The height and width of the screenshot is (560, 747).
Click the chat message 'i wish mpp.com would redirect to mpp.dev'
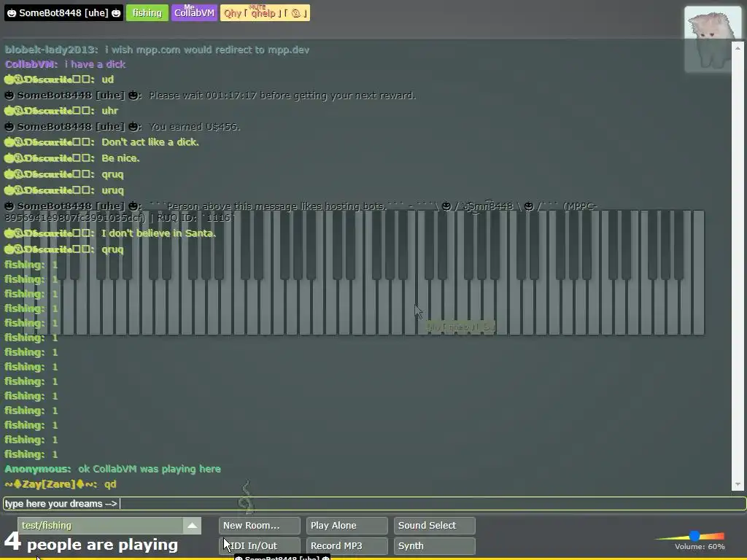[x=207, y=50]
